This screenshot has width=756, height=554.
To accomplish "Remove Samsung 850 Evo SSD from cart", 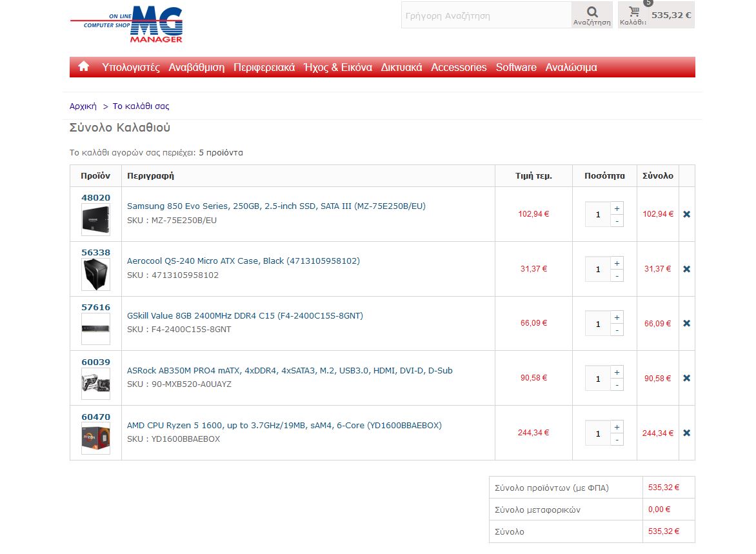I will (x=686, y=214).
